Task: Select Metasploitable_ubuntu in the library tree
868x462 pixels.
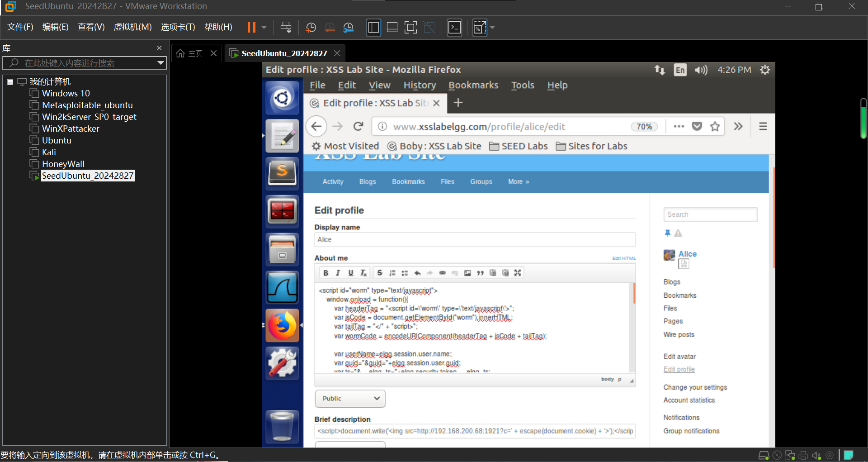Action: 87,105
